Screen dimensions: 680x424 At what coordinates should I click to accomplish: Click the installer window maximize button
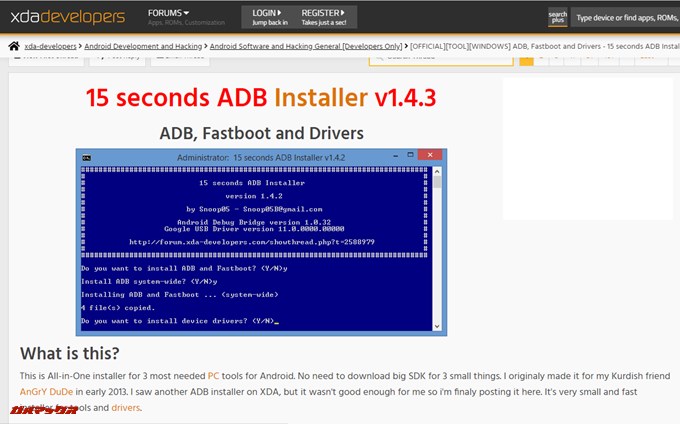click(410, 154)
